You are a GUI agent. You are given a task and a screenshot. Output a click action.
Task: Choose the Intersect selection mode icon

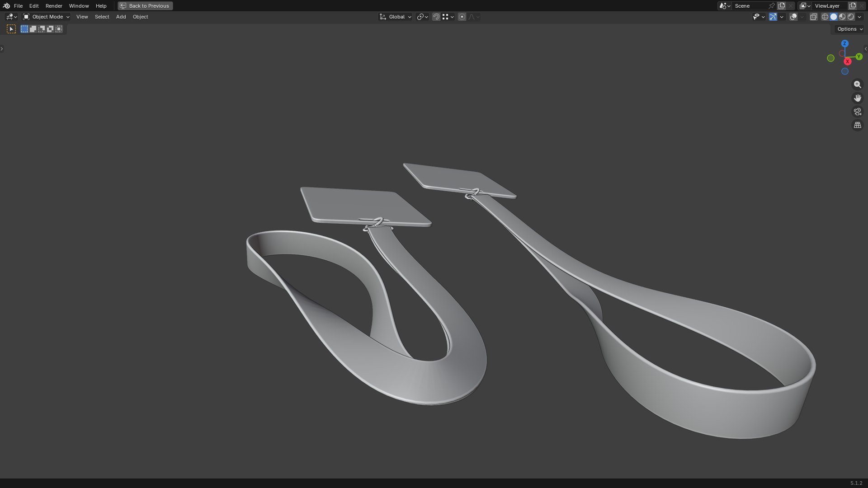(x=59, y=29)
